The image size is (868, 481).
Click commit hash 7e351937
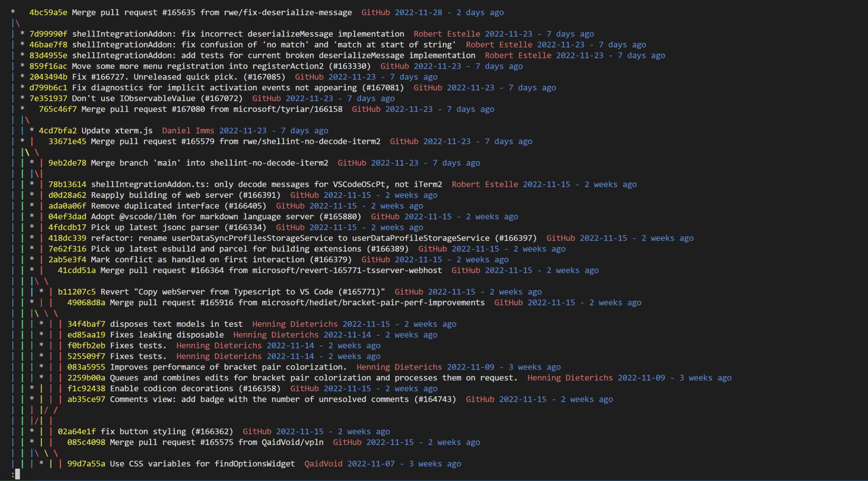(48, 98)
